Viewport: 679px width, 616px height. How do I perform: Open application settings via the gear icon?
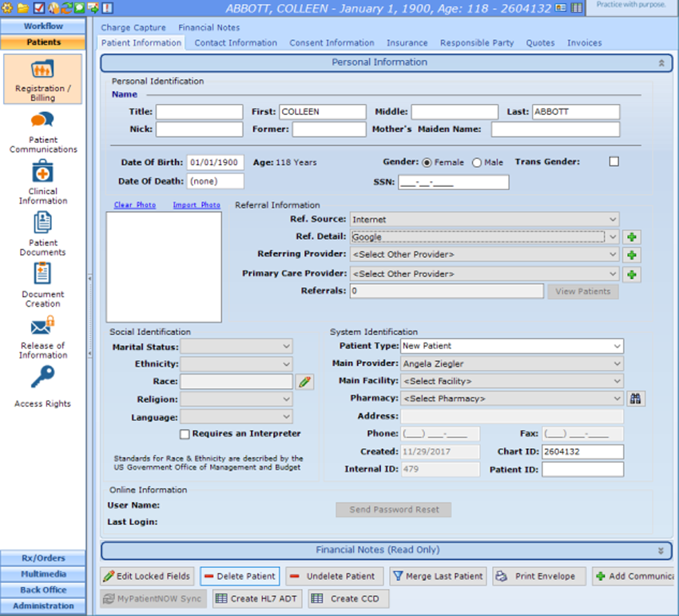6,7
